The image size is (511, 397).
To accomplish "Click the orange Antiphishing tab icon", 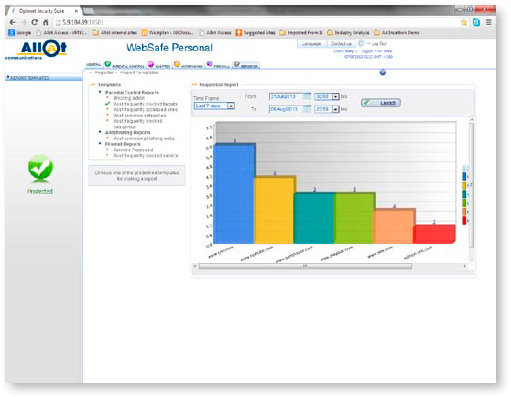I will point(177,64).
